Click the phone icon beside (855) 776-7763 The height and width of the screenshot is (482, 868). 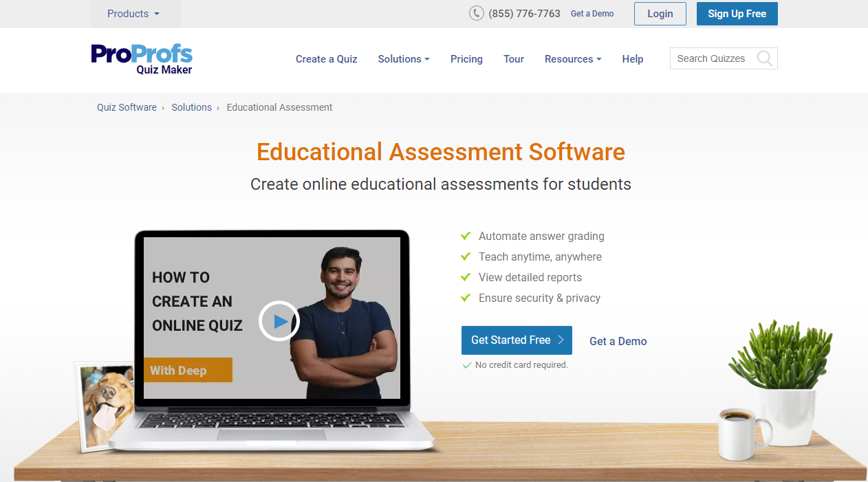click(x=477, y=13)
